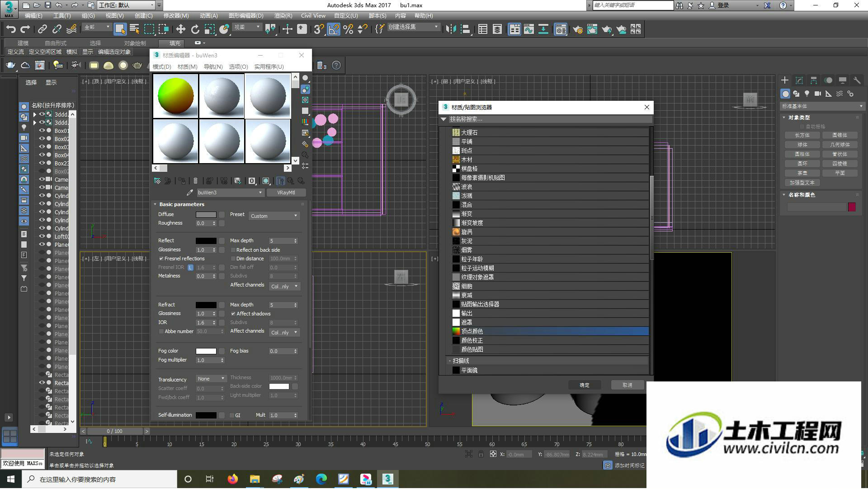The image size is (868, 489).
Task: Enable Reflect on back side checkbox
Action: pyautogui.click(x=233, y=250)
